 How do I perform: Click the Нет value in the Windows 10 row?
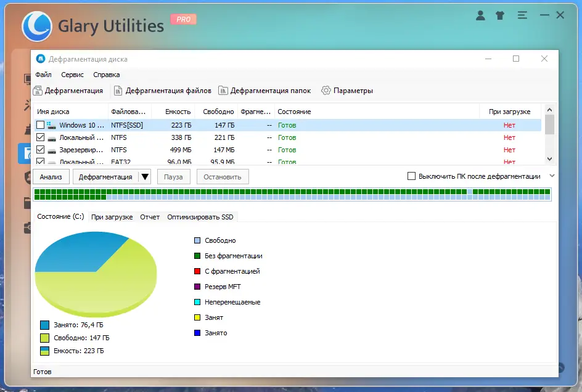tap(509, 125)
